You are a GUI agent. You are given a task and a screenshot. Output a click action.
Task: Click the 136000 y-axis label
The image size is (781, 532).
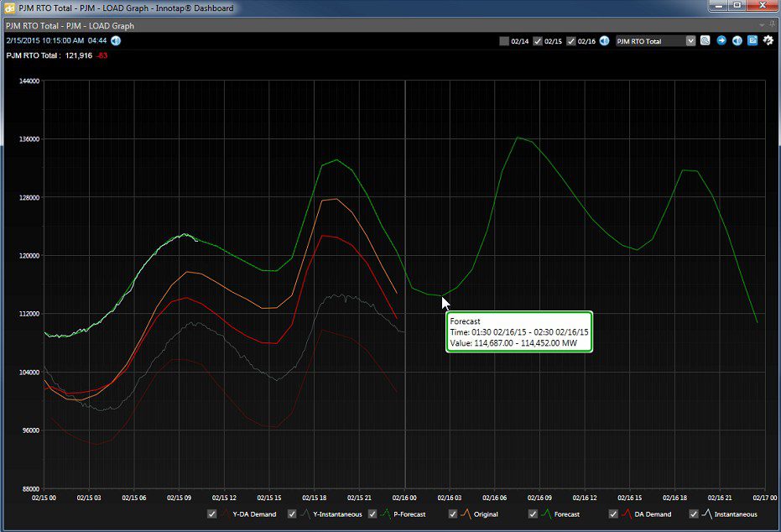click(29, 139)
